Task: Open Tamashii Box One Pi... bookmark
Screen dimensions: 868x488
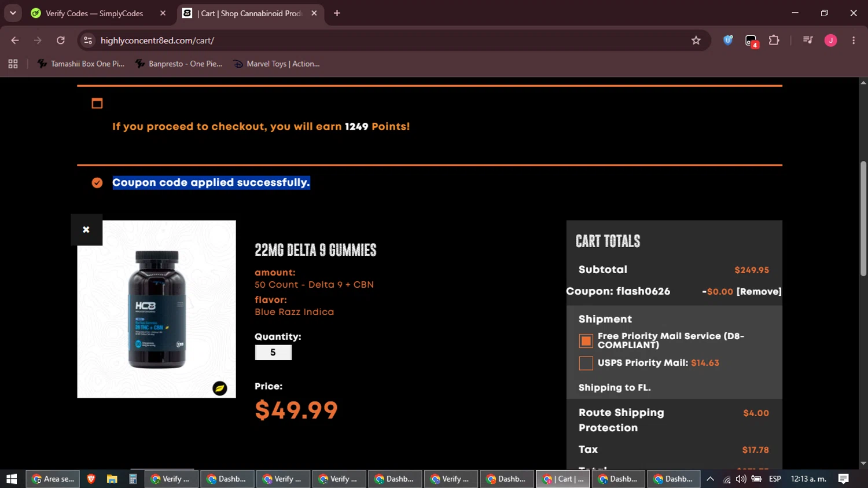Action: [81, 64]
